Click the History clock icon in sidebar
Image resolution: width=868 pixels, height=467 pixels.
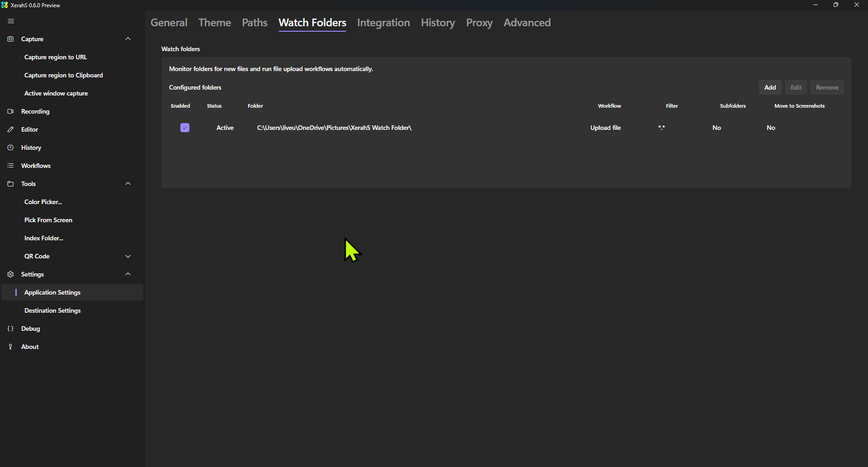pos(10,148)
